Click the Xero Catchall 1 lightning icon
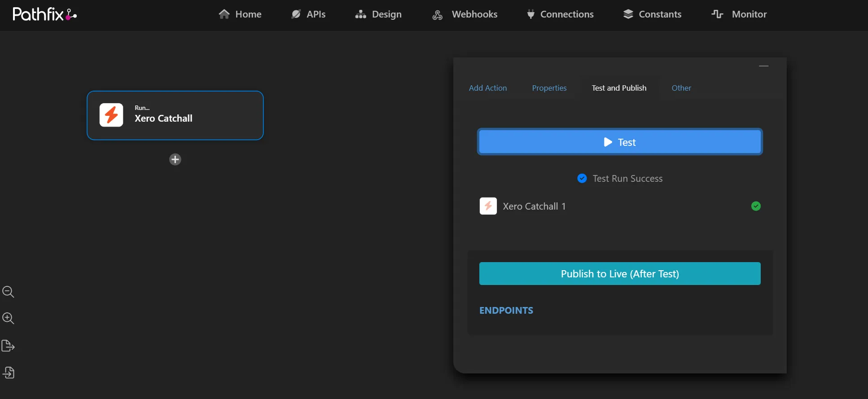The width and height of the screenshot is (868, 399). 488,206
